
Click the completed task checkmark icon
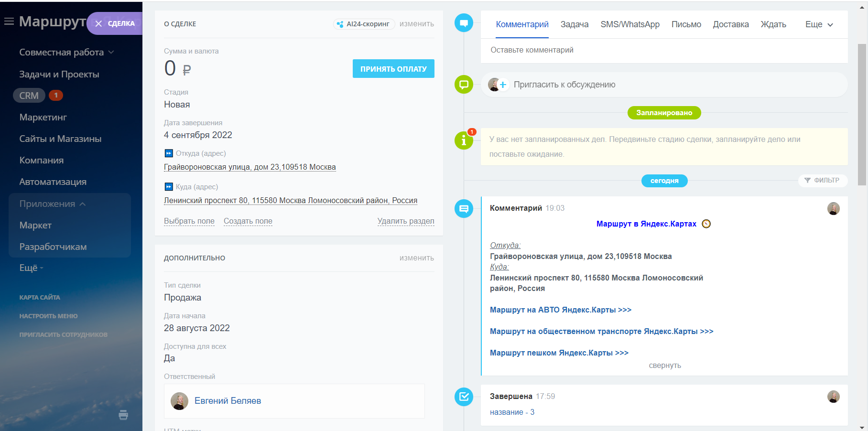click(x=464, y=397)
